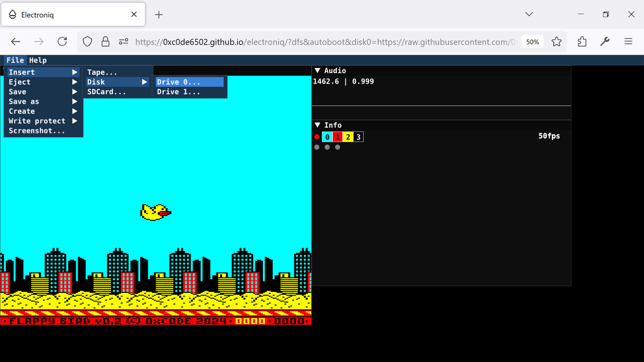Bookmark this page with the star icon

point(557,41)
